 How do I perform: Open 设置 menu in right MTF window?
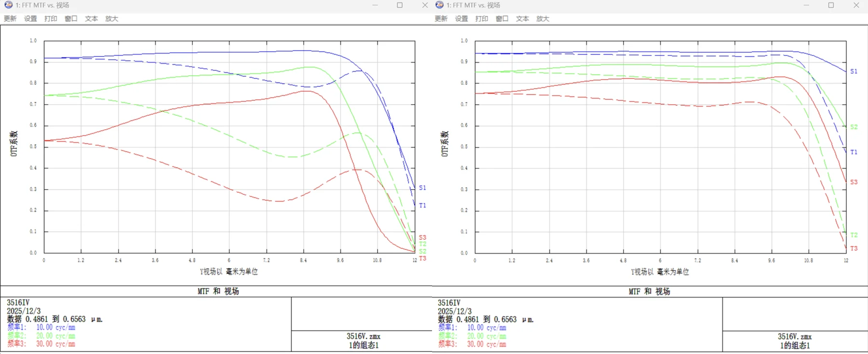pyautogui.click(x=461, y=18)
